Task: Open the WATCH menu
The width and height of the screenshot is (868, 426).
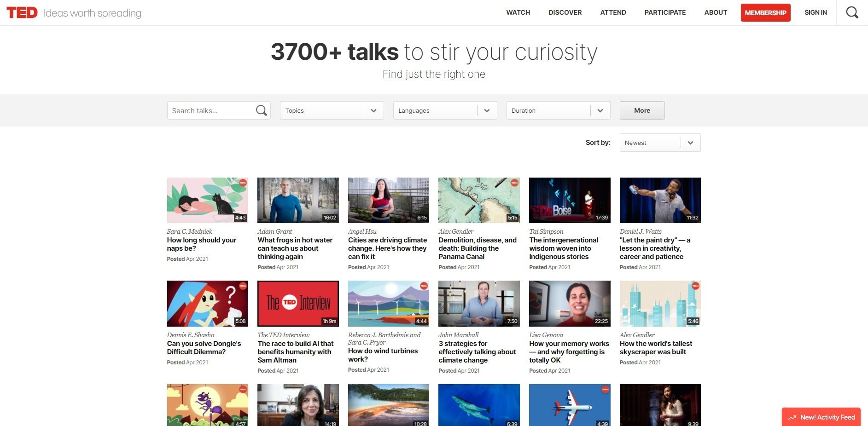Action: click(518, 12)
